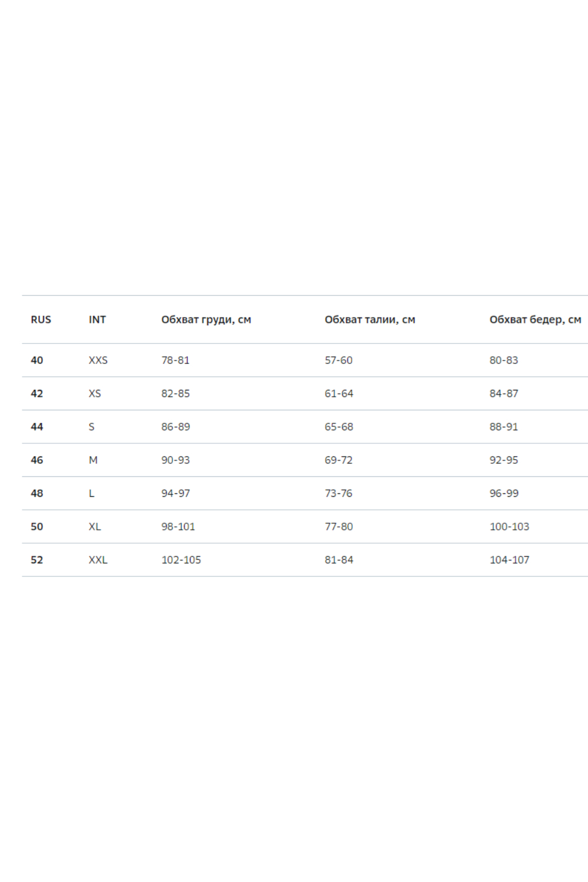This screenshot has height=882, width=588.
Task: Select Russian size 44 cell
Action: coord(37,427)
